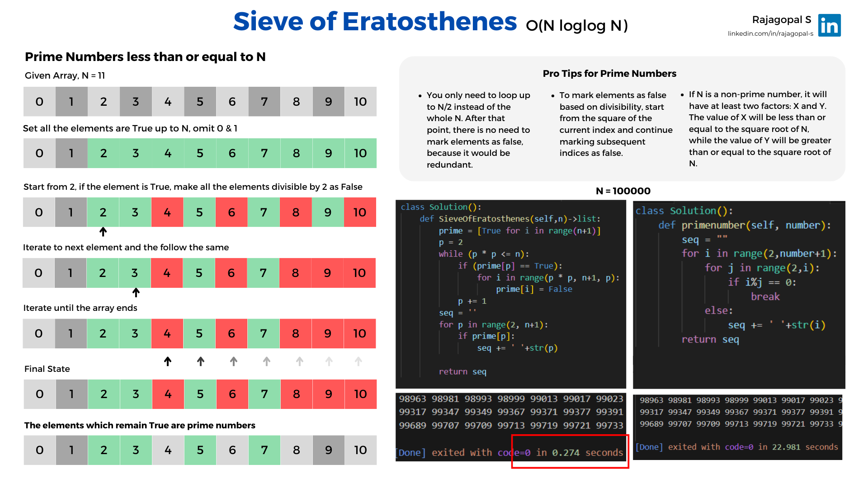
Task: Open the linkedin.com/in/rajagopal-s link
Action: click(770, 34)
